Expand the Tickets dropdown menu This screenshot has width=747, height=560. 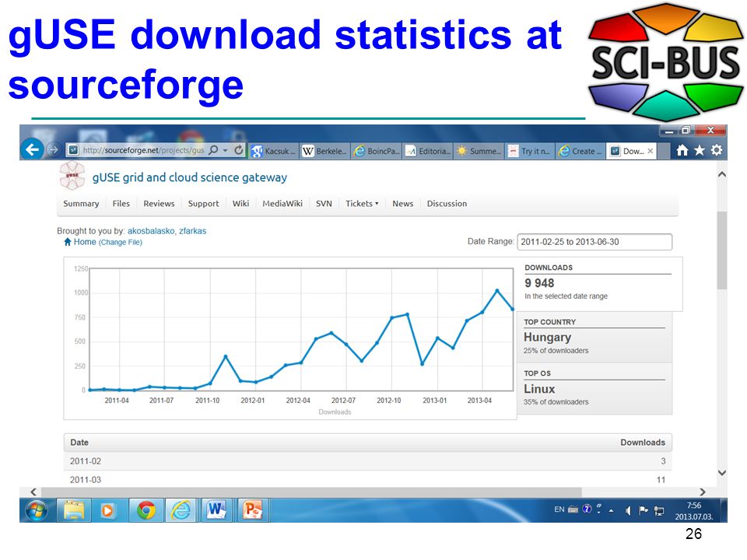(362, 203)
